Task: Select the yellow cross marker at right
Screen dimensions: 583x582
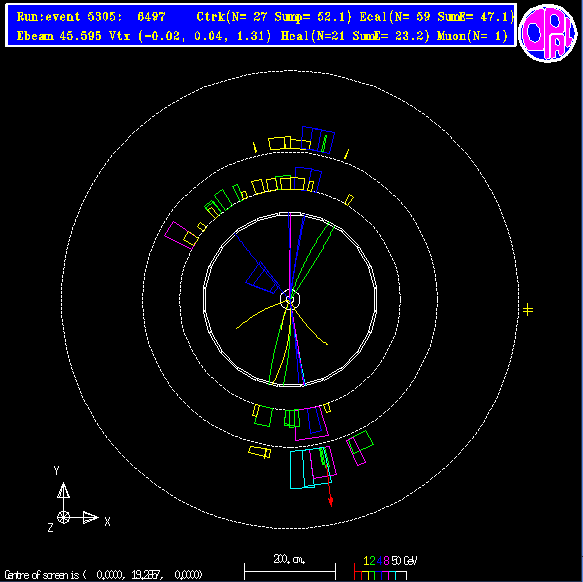Action: point(528,309)
